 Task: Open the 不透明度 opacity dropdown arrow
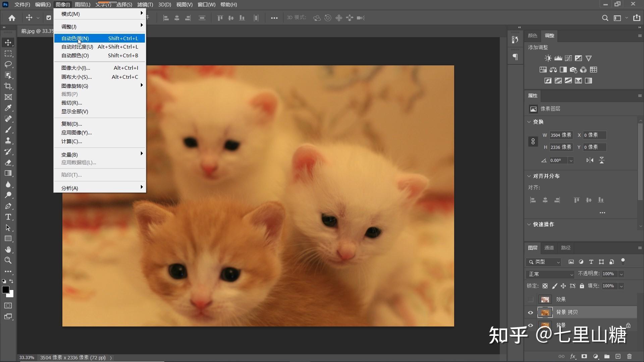click(x=621, y=274)
